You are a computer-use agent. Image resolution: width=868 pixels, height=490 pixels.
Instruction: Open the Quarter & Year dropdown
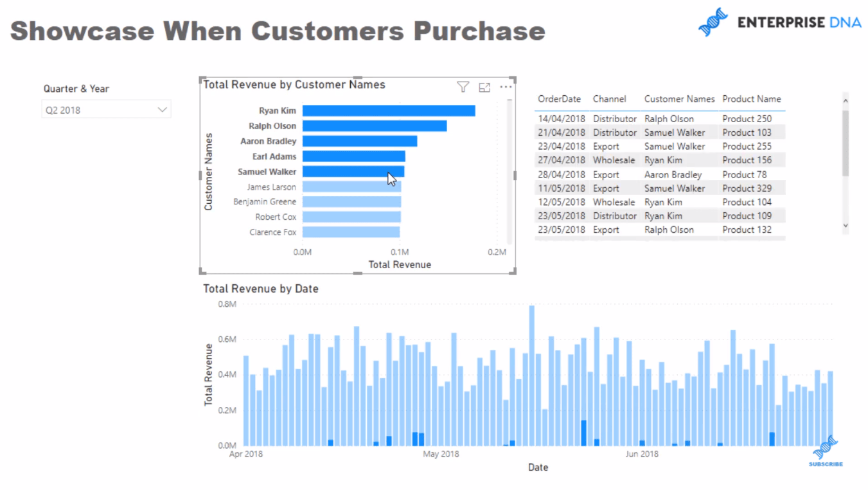point(107,110)
